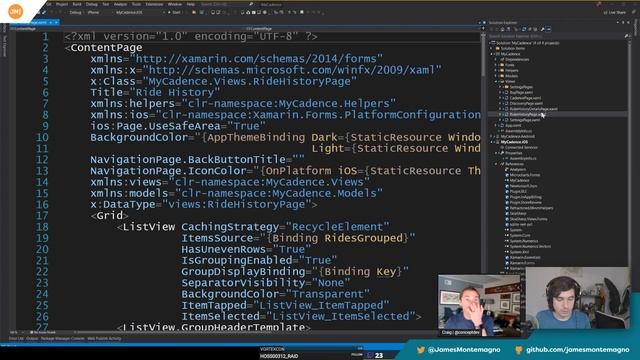
Task: Select the Xamarin.Essentials reference
Action: tap(525, 258)
